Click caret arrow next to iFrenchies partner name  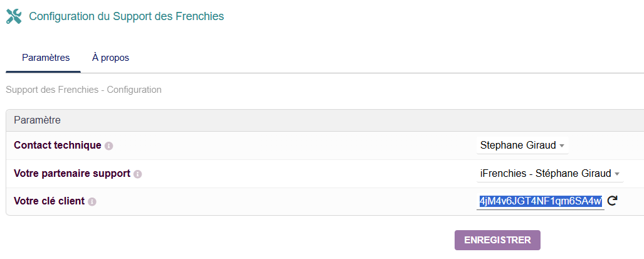click(x=617, y=174)
